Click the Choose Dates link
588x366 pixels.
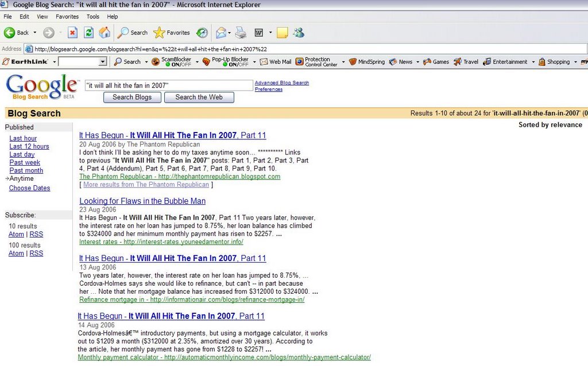click(x=30, y=188)
